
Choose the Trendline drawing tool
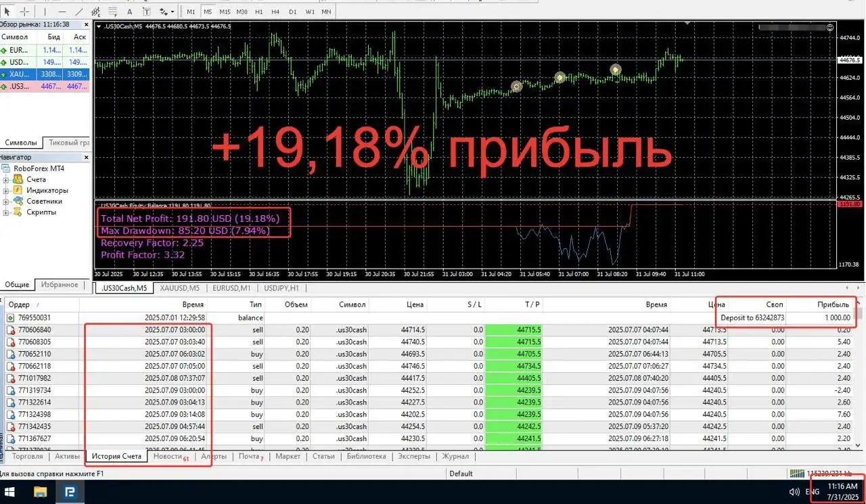tap(79, 12)
